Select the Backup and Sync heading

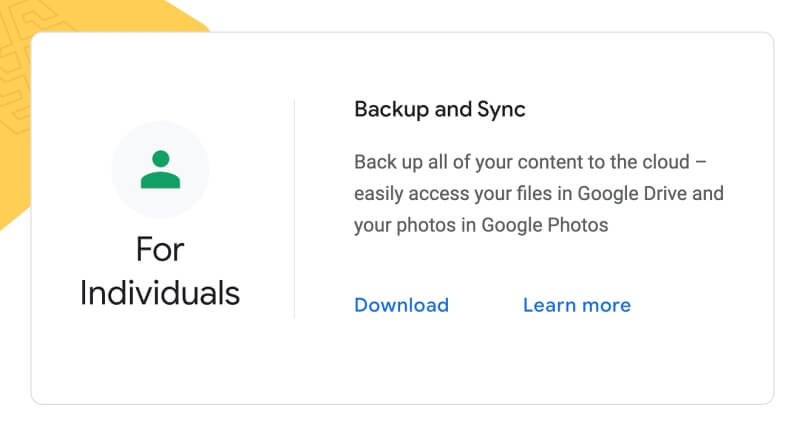440,110
